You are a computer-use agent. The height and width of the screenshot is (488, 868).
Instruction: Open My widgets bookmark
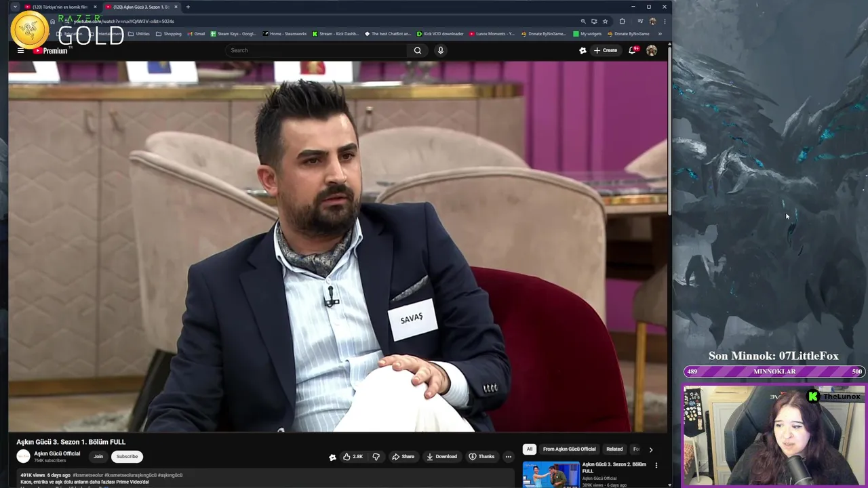pyautogui.click(x=587, y=34)
